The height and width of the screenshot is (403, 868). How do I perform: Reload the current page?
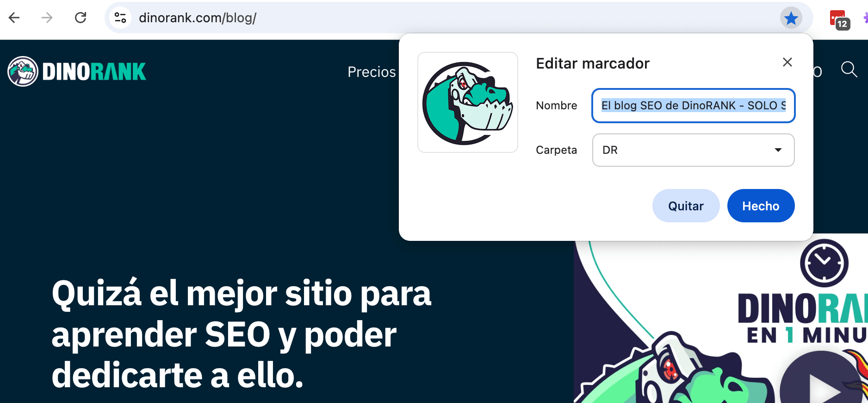[81, 18]
